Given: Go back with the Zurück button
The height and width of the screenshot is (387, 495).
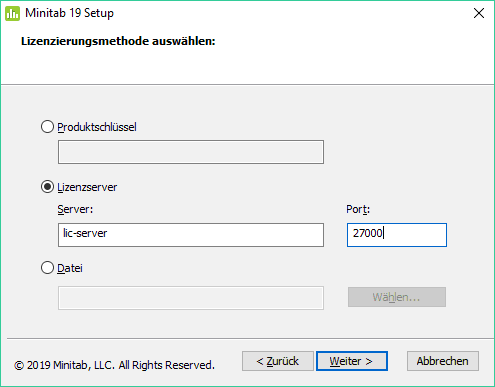Looking at the screenshot, I should click(x=278, y=361).
